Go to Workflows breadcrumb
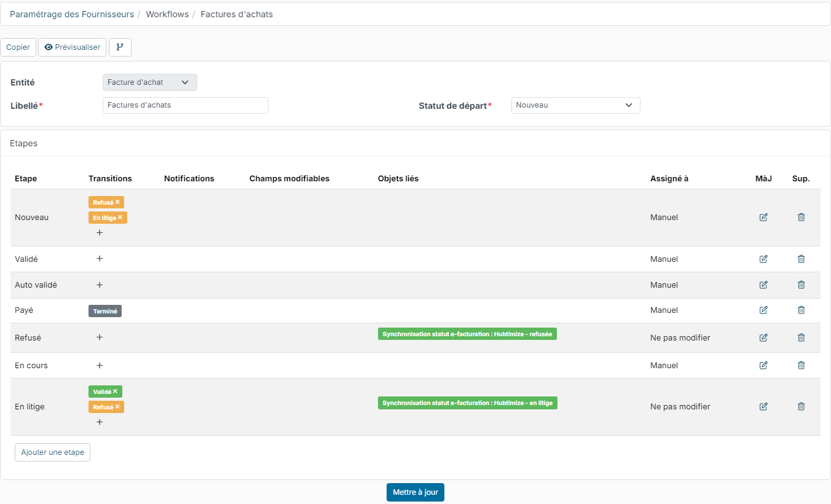Image resolution: width=831 pixels, height=504 pixels. click(167, 14)
